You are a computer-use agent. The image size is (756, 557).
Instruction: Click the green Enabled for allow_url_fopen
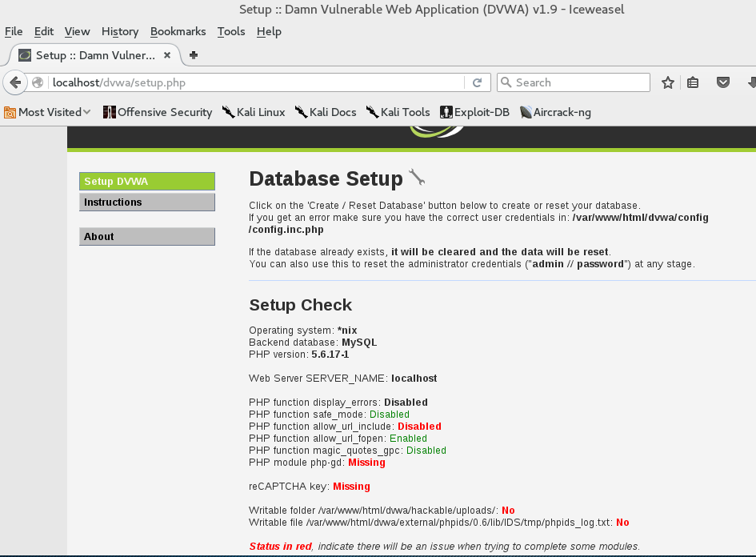(408, 439)
